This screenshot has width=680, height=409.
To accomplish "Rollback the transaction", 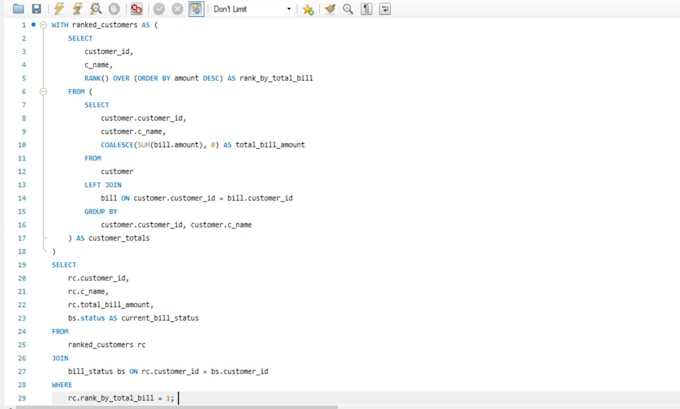I will pyautogui.click(x=177, y=9).
